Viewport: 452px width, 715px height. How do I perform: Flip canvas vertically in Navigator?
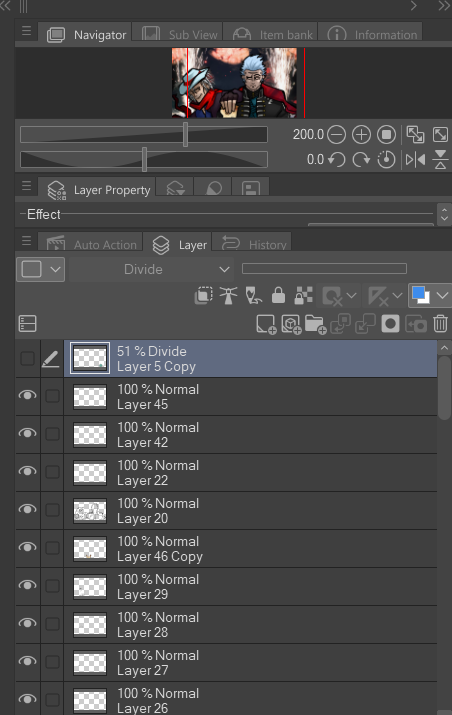(440, 160)
